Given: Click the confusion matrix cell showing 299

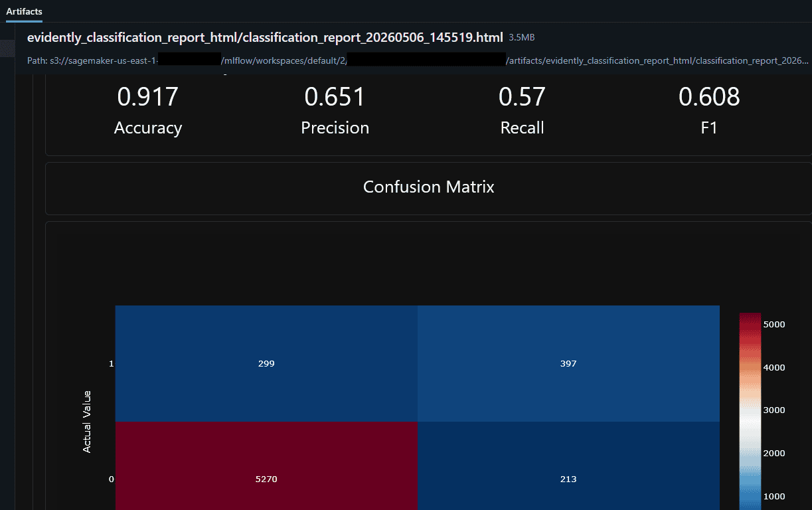Looking at the screenshot, I should coord(266,363).
